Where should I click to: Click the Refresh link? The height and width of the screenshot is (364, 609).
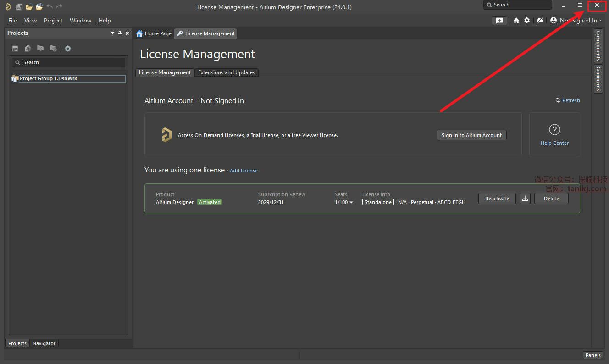point(568,100)
